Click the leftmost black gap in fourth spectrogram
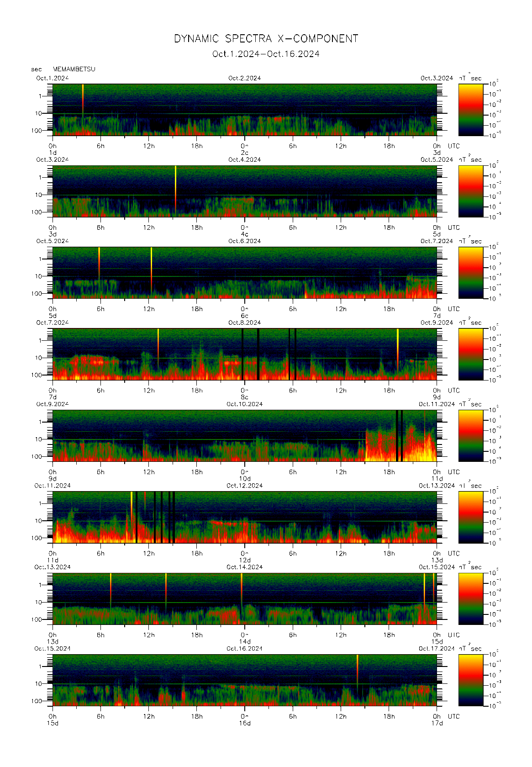Image resolution: width=532 pixels, height=767 pixels. pyautogui.click(x=242, y=354)
